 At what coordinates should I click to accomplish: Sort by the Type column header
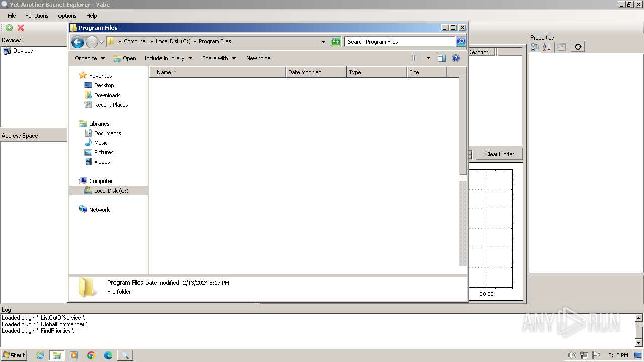tap(376, 72)
